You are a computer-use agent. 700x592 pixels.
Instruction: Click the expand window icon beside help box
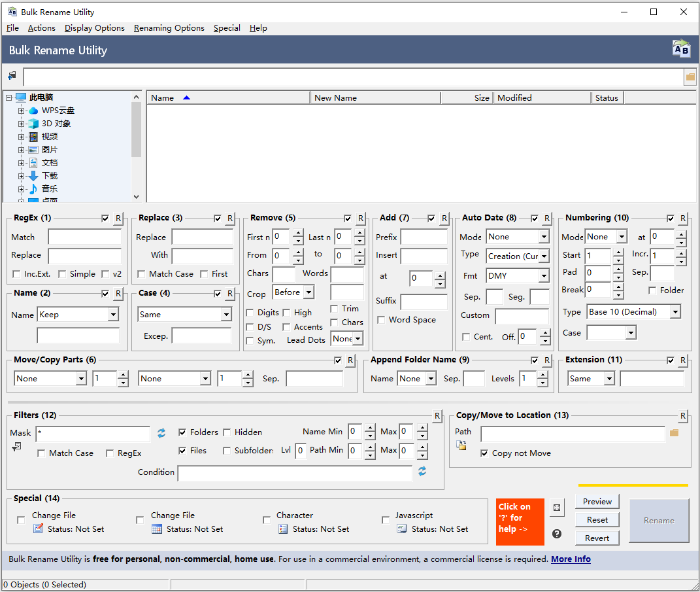coord(557,508)
